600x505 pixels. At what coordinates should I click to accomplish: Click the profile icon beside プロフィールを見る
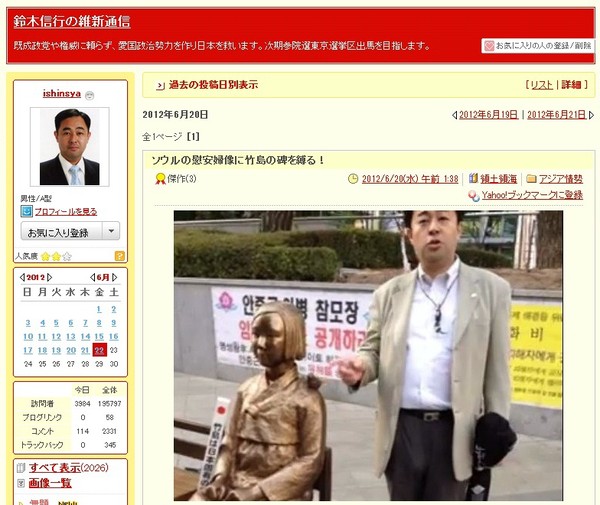[x=26, y=212]
